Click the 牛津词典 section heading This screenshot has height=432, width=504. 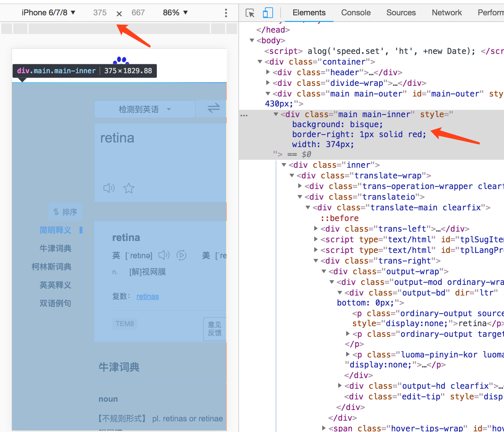coord(119,367)
